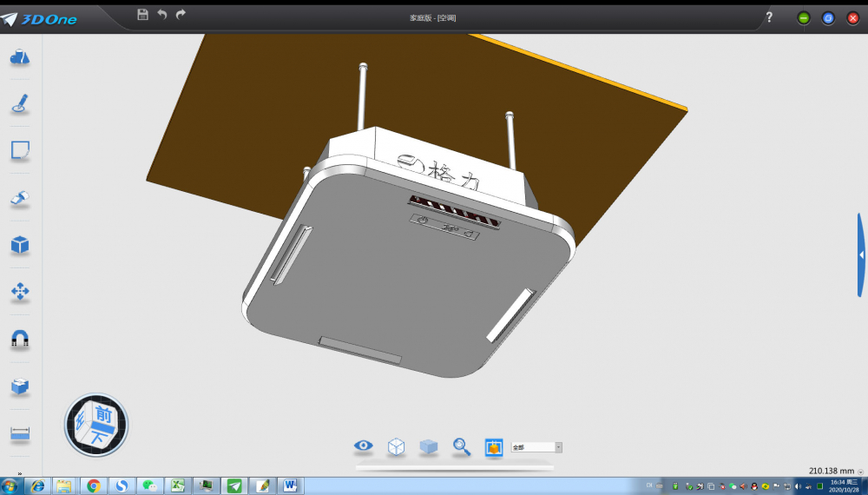The image size is (868, 495).
Task: Restore the 3DOne window with blue button
Action: point(828,18)
